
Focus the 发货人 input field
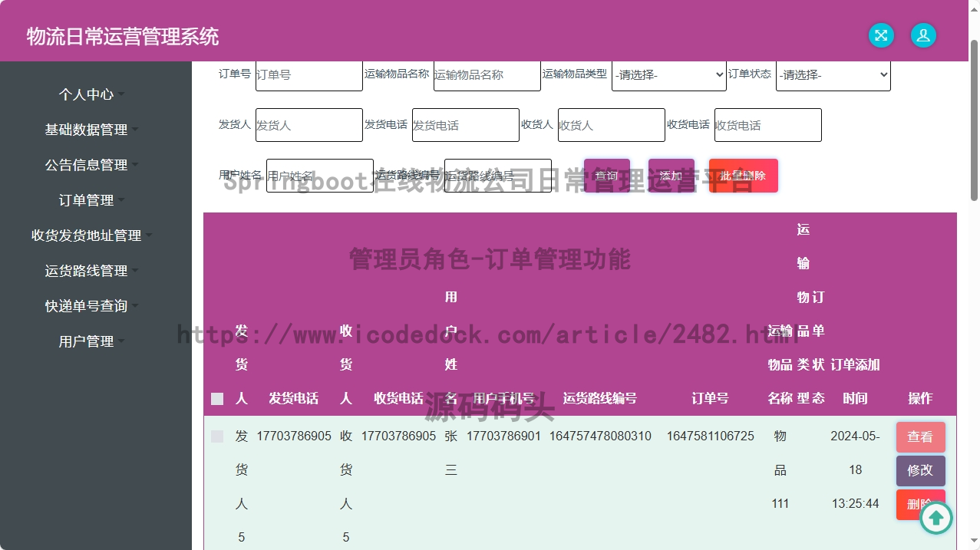tap(309, 125)
